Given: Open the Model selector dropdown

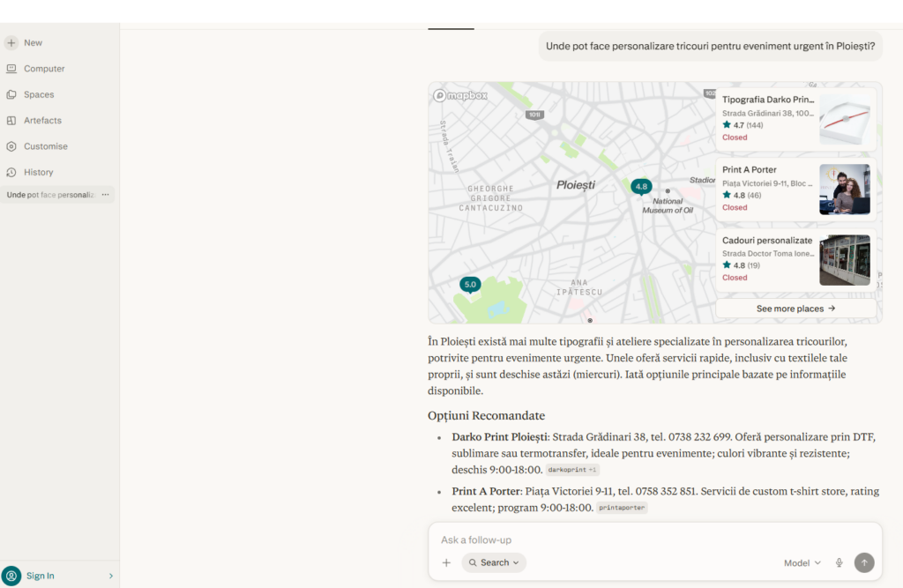Looking at the screenshot, I should tap(802, 562).
